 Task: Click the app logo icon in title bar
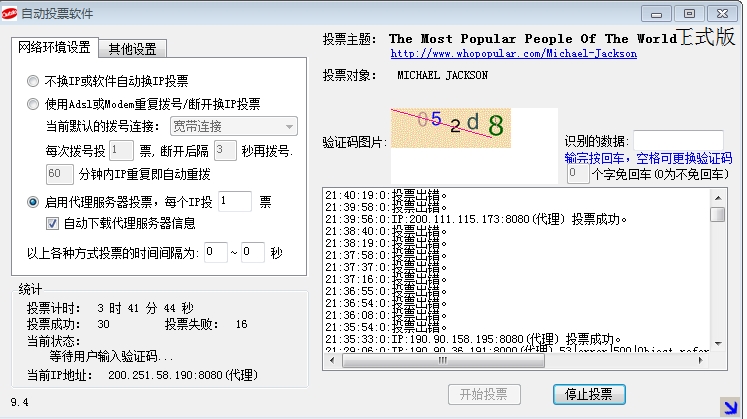coord(9,13)
